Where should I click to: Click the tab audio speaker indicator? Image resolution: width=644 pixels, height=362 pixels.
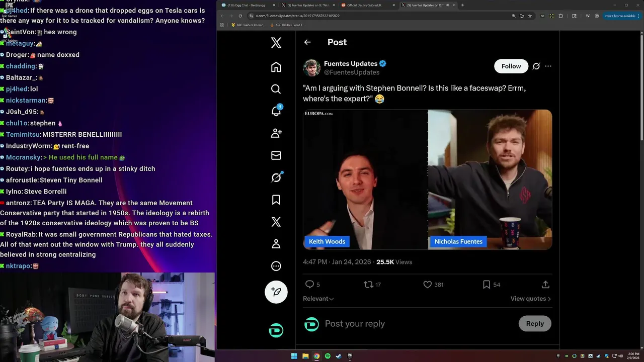coord(447,5)
